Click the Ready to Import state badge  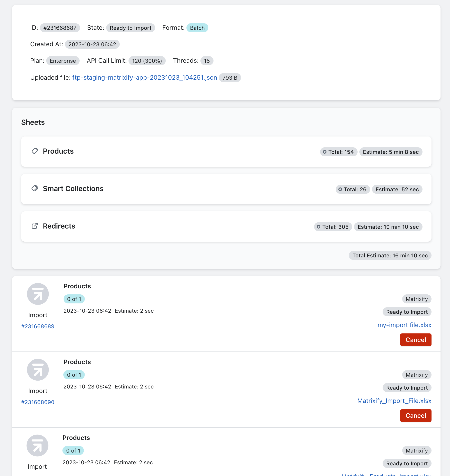point(130,28)
